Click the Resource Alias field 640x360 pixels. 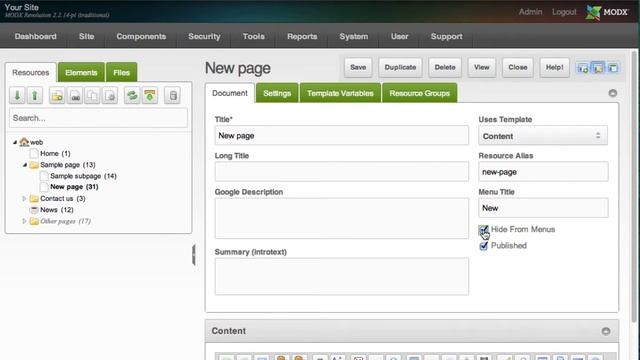(x=543, y=172)
